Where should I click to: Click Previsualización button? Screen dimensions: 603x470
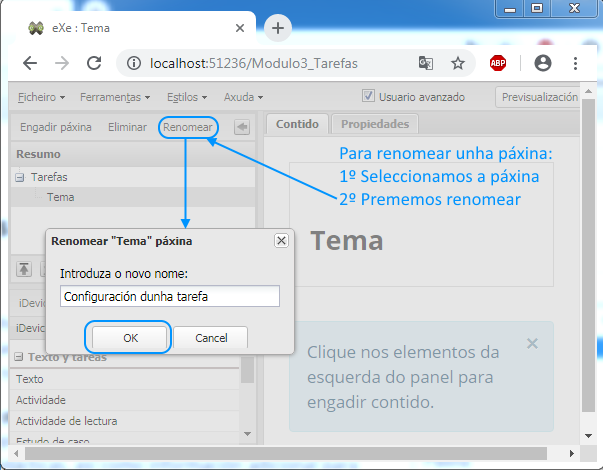pos(539,97)
